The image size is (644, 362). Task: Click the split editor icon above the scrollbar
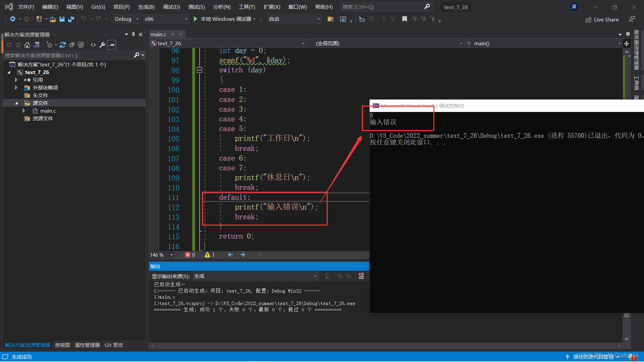(626, 44)
